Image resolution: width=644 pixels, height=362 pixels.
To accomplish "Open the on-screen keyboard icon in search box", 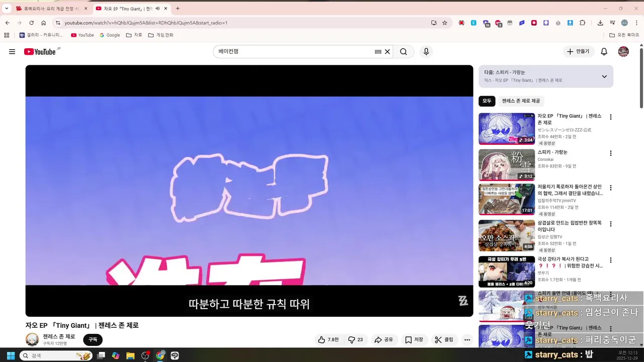I will pyautogui.click(x=378, y=52).
